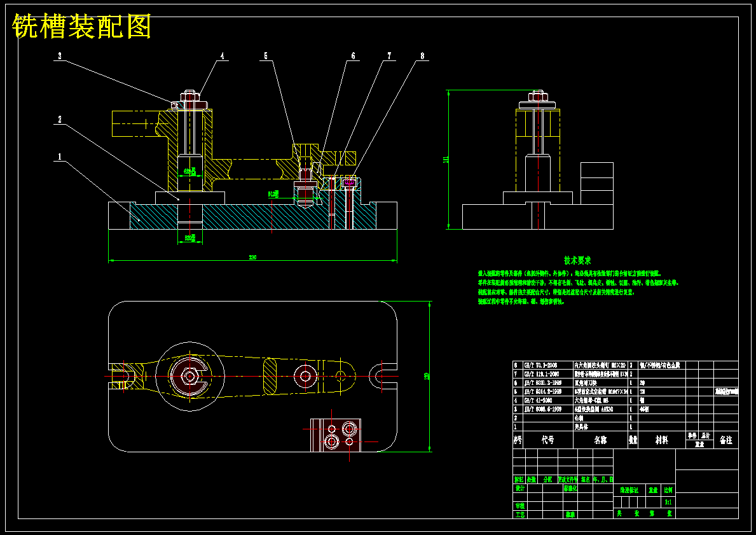Select the tool-setting block in plan view
Viewport: 756px width, 535px height.
click(x=336, y=435)
